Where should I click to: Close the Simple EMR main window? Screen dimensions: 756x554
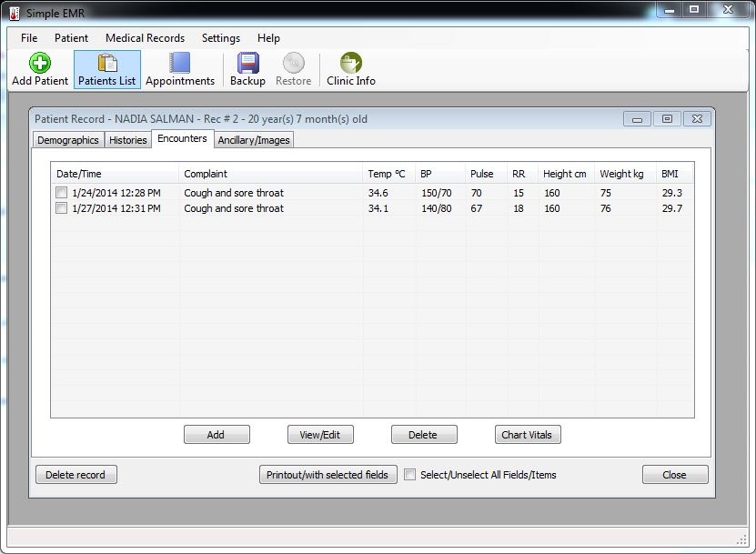click(x=728, y=10)
